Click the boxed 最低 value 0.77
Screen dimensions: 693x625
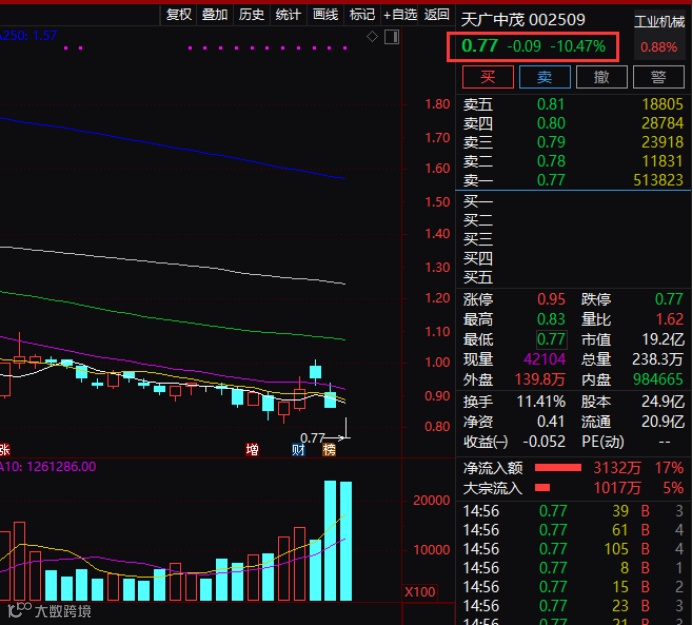pyautogui.click(x=551, y=339)
